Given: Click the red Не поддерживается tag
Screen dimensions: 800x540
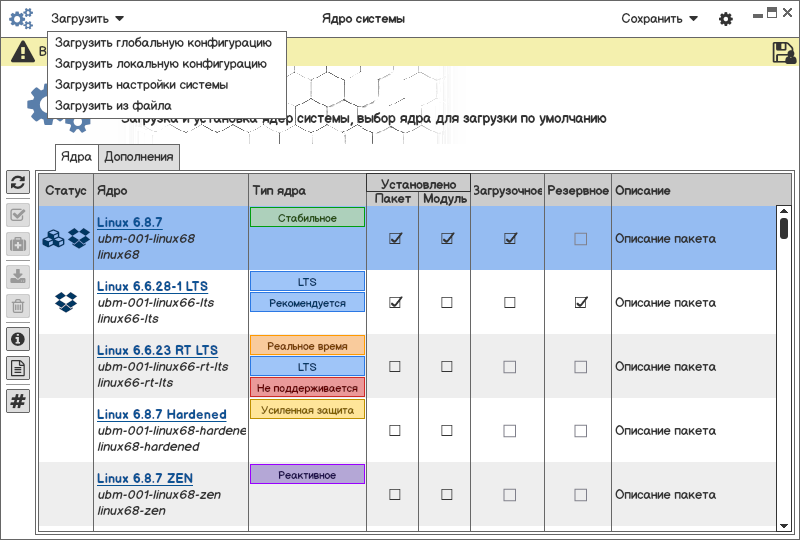Looking at the screenshot, I should 307,387.
